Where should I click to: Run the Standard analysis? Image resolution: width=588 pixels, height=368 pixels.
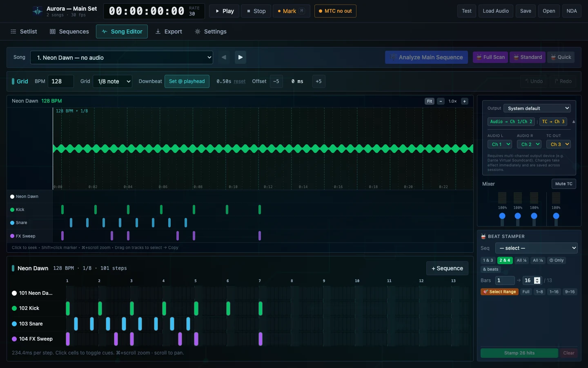coord(528,57)
